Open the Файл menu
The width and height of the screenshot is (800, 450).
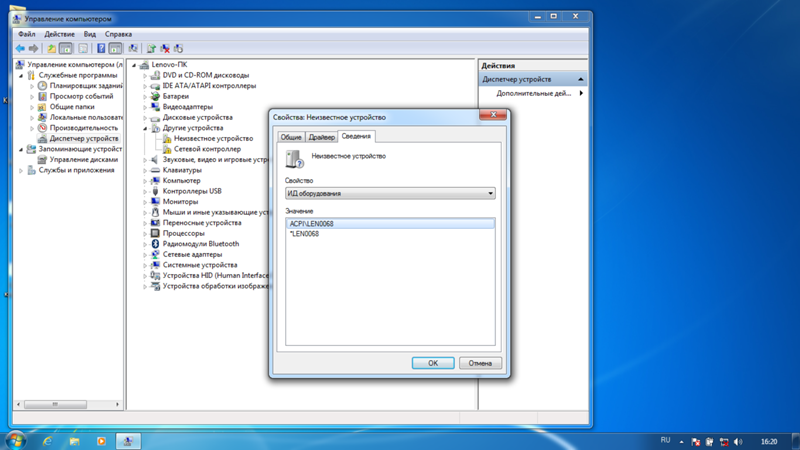pos(27,34)
